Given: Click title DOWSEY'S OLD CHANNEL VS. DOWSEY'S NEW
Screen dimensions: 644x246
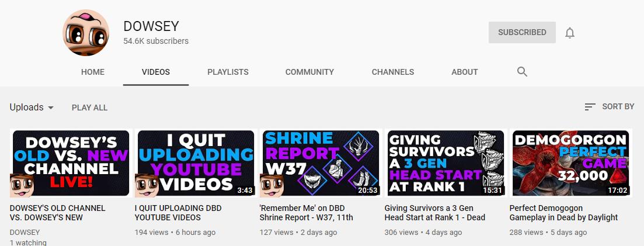Looking at the screenshot, I should click(57, 213).
